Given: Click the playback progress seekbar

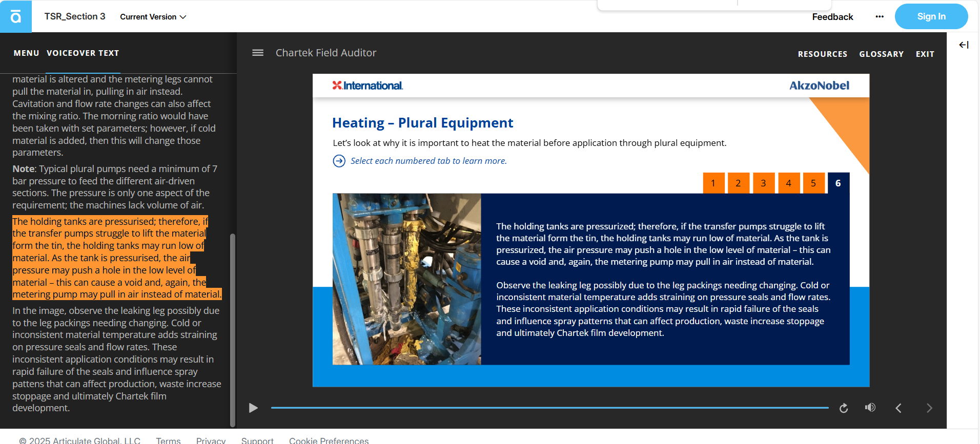Looking at the screenshot, I should [x=549, y=408].
